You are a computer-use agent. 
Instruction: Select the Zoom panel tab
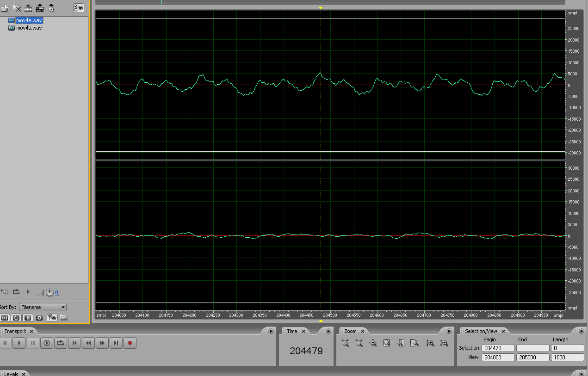click(x=350, y=331)
